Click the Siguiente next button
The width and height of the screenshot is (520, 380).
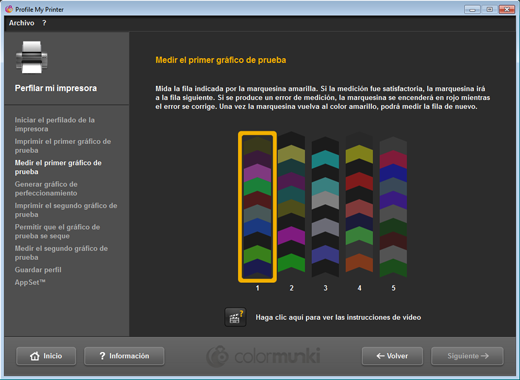coord(467,356)
